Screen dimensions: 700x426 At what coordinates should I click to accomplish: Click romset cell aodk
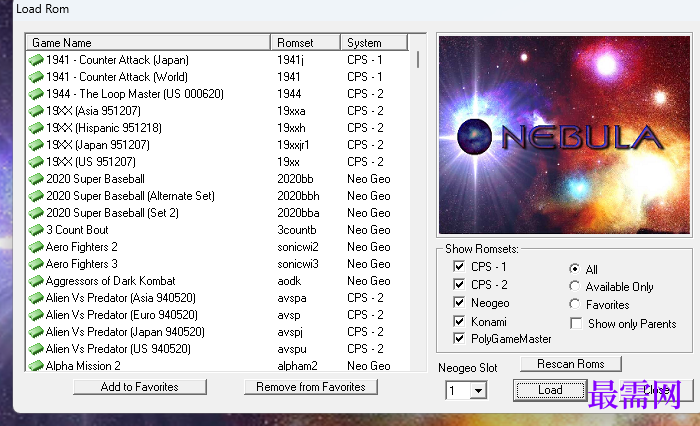289,281
